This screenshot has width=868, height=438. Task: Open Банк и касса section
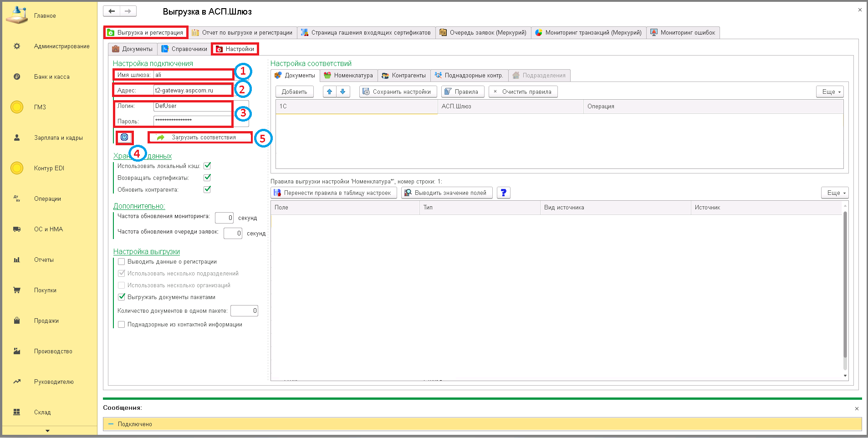point(51,76)
